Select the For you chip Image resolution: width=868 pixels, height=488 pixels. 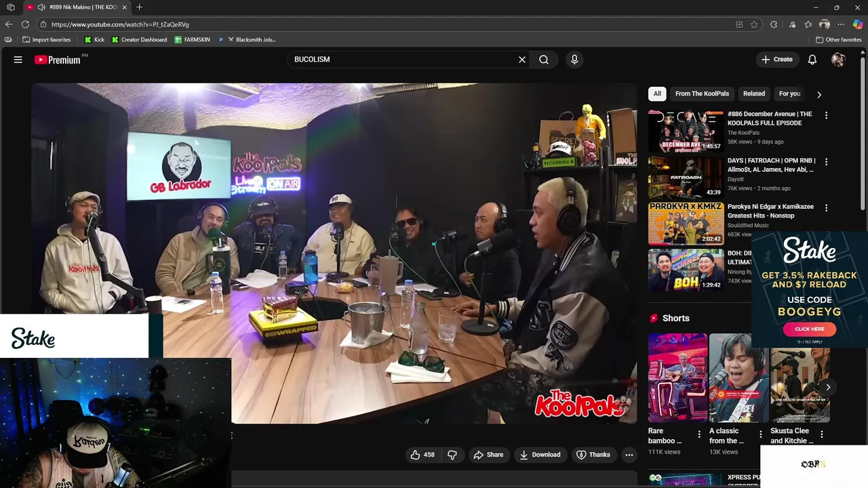[790, 94]
